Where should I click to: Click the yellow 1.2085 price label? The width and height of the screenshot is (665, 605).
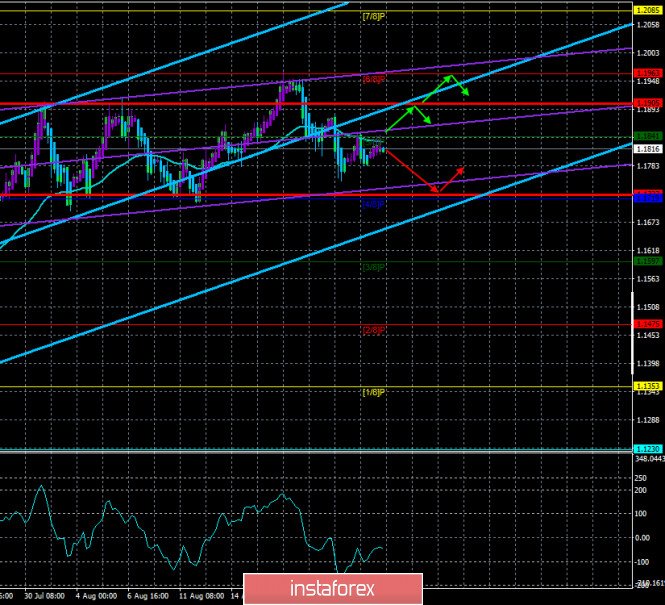point(648,10)
